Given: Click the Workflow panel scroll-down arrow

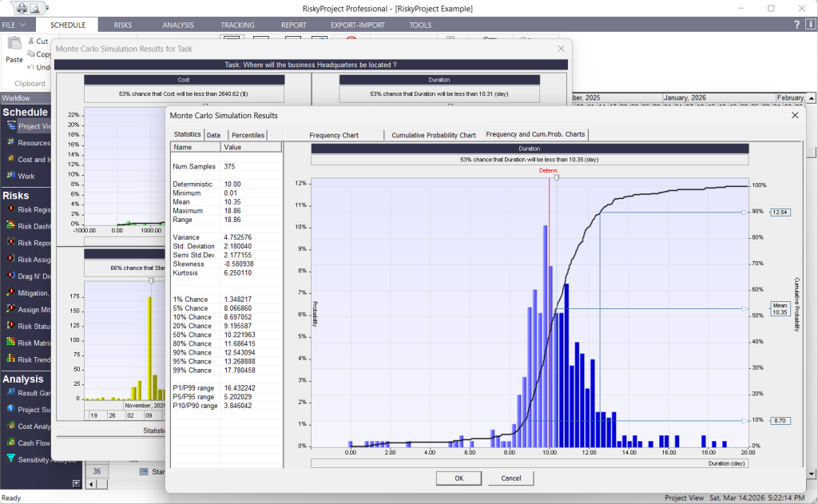Looking at the screenshot, I should tap(76, 483).
